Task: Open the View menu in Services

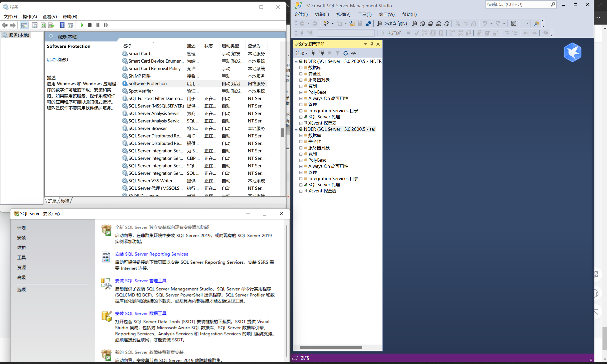Action: tap(50, 16)
